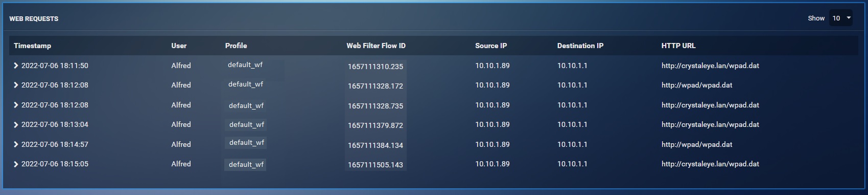Sort by the Timestamp column header
Viewport: 868px width, 195px height.
click(32, 46)
